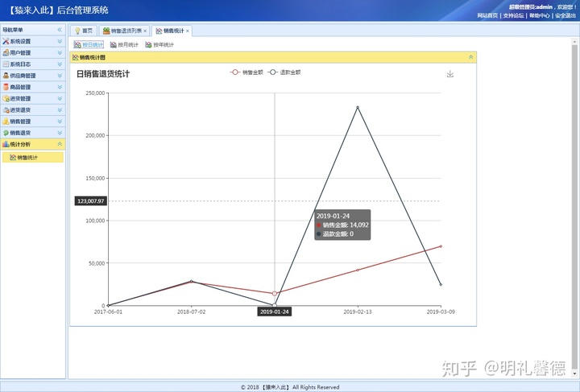This screenshot has width=580, height=392.
Task: Click the 2019-02-13 销售金额 data point
Action: pos(358,270)
